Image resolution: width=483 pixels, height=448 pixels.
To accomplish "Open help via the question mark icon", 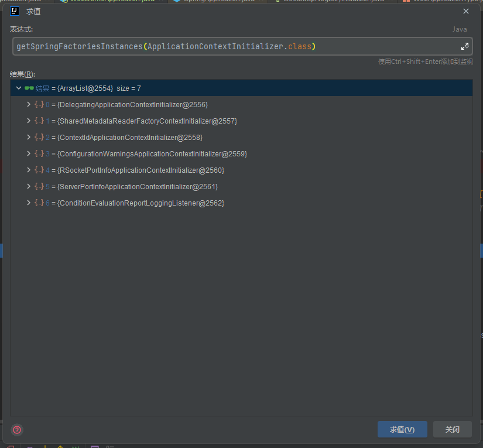I will point(17,429).
